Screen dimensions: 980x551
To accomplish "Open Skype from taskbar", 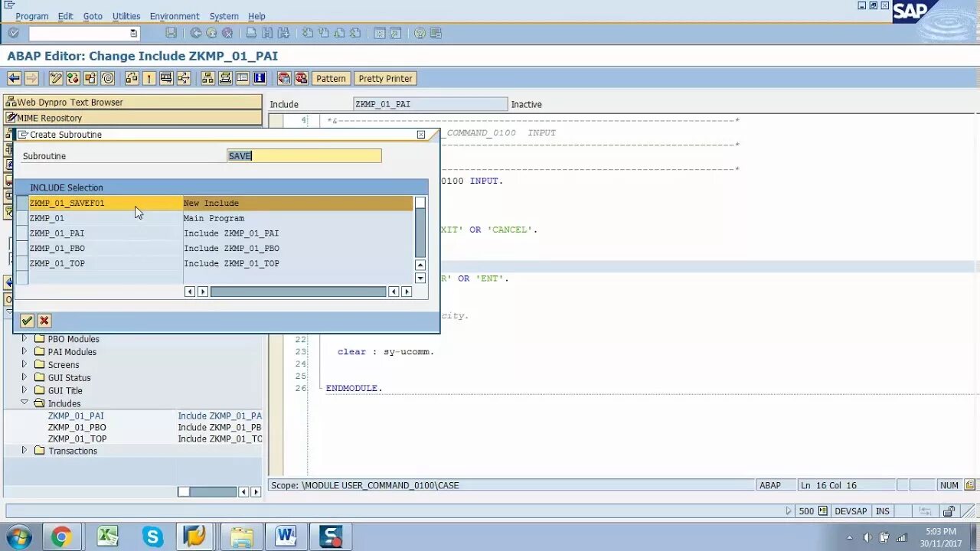I will [x=153, y=536].
